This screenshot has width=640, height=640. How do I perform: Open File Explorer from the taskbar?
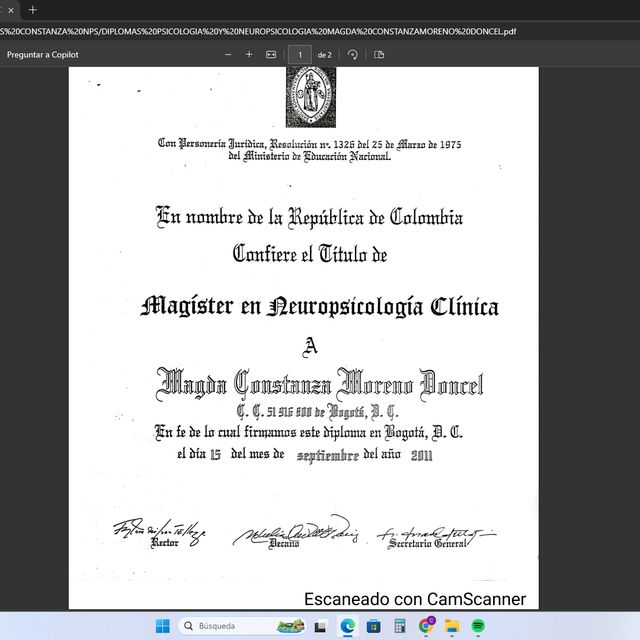pyautogui.click(x=452, y=626)
